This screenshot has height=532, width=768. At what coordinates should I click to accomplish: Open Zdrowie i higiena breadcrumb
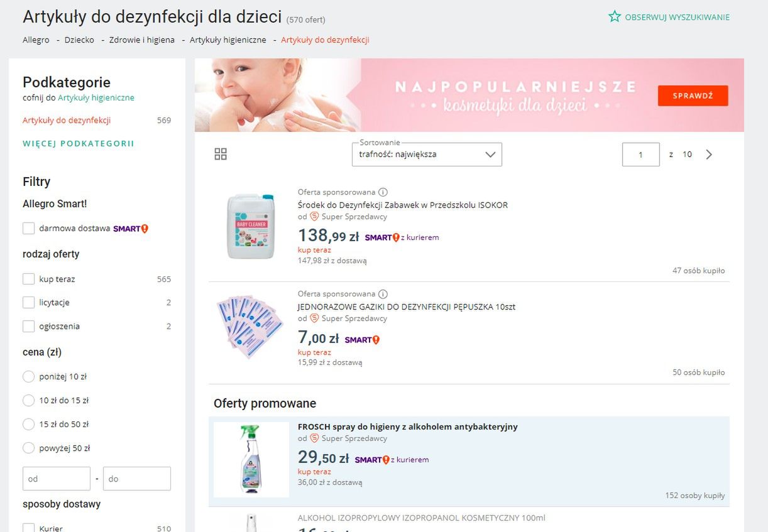tap(141, 40)
